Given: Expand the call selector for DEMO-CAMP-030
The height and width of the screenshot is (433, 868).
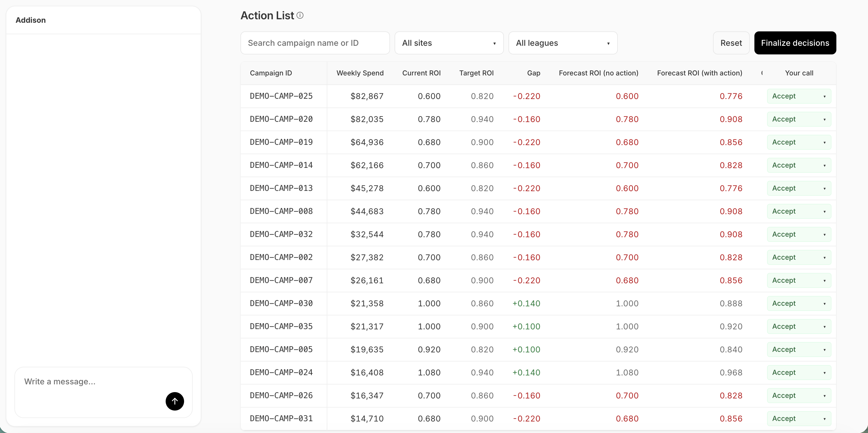Looking at the screenshot, I should [x=799, y=303].
